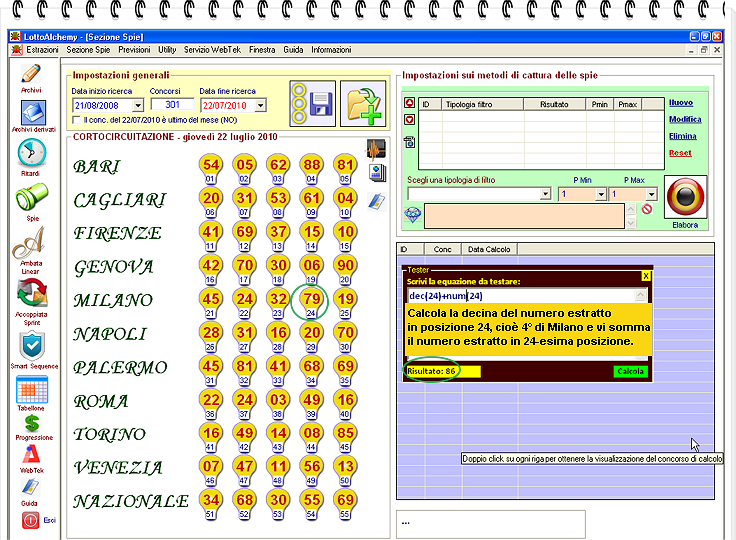Viewport: 736px width, 540px height.
Task: Open the Smart Sequence shield icon
Action: coord(32,346)
